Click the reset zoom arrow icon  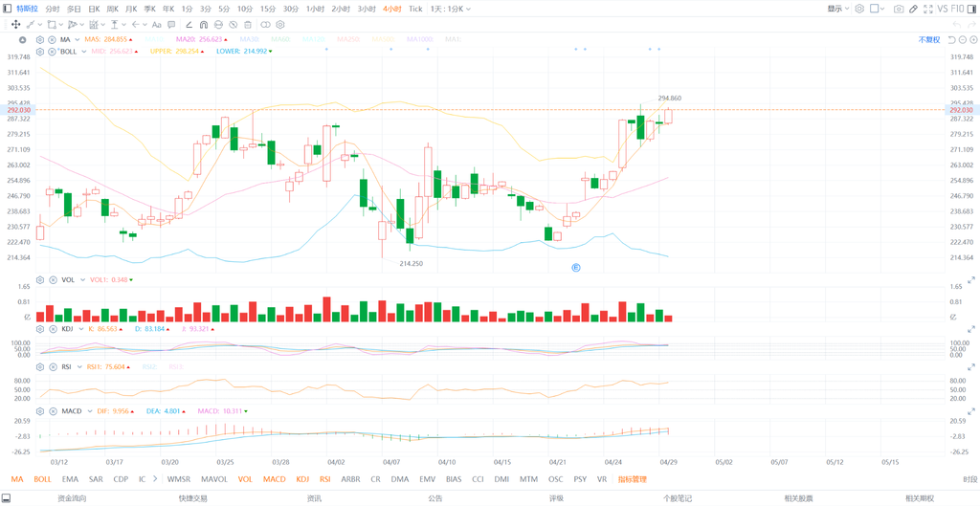(951, 39)
